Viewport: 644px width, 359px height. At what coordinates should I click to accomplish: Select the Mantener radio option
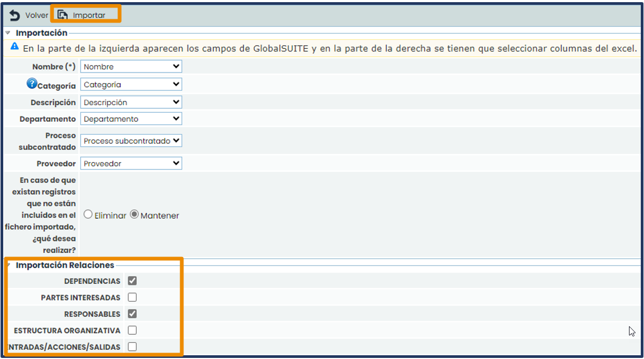134,215
